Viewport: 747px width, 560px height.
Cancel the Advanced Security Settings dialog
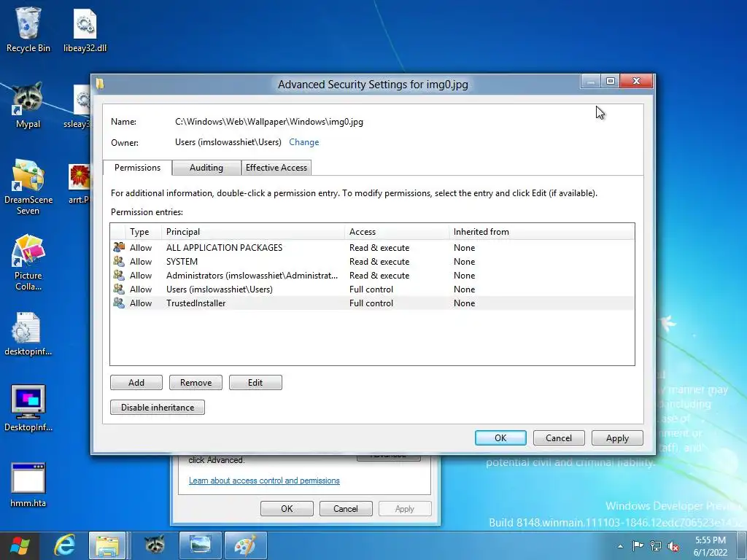pos(559,437)
